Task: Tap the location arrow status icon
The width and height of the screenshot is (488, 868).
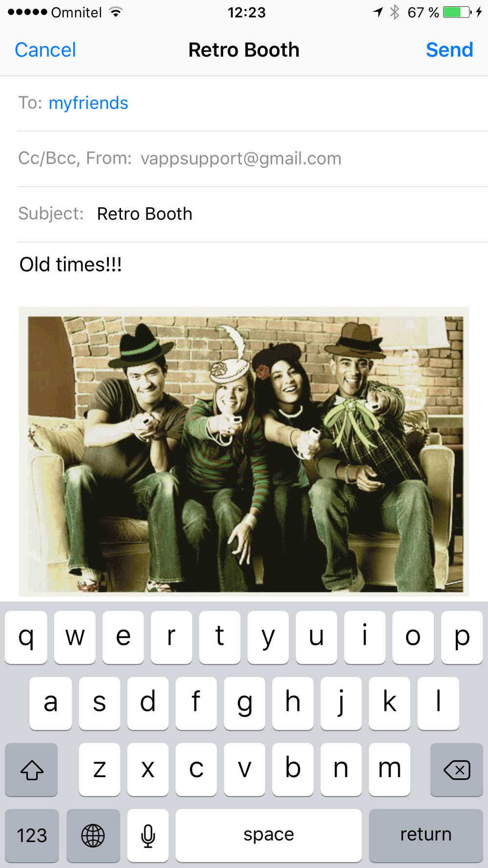Action: coord(378,12)
